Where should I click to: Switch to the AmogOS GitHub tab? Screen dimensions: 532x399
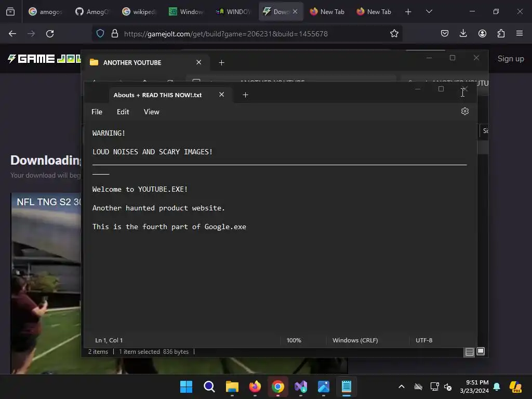coord(92,11)
